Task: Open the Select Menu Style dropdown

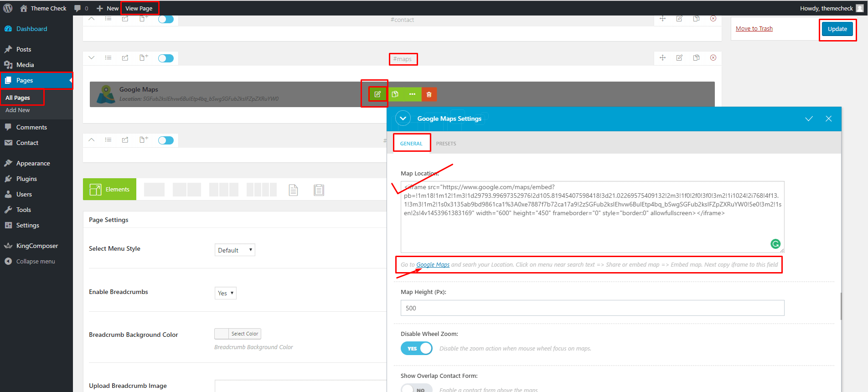Action: [235, 250]
